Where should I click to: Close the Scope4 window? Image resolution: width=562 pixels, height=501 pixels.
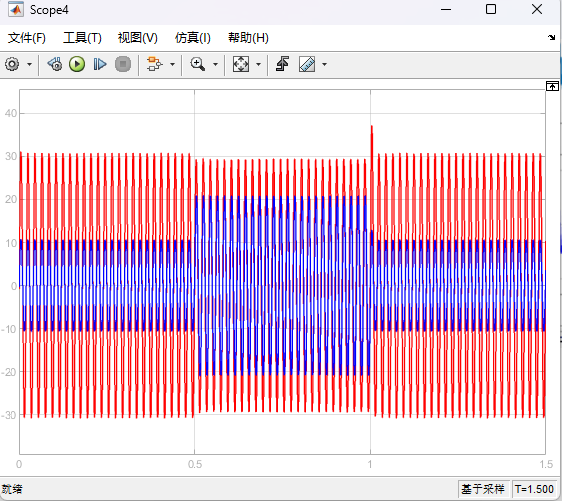pyautogui.click(x=537, y=10)
